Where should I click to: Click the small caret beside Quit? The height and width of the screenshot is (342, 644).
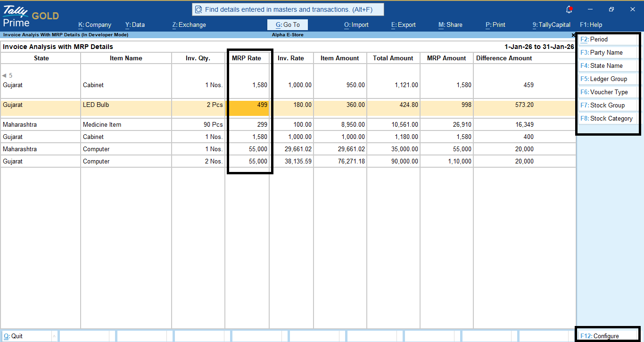[54, 336]
